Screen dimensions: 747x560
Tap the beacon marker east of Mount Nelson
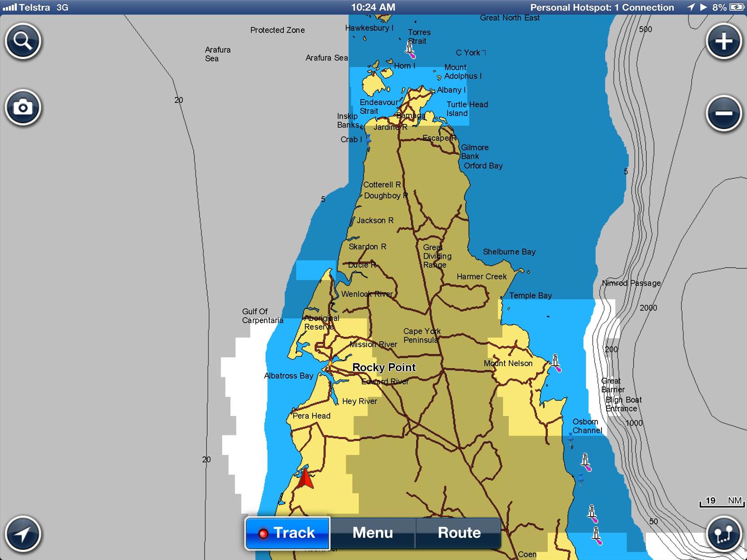(556, 363)
